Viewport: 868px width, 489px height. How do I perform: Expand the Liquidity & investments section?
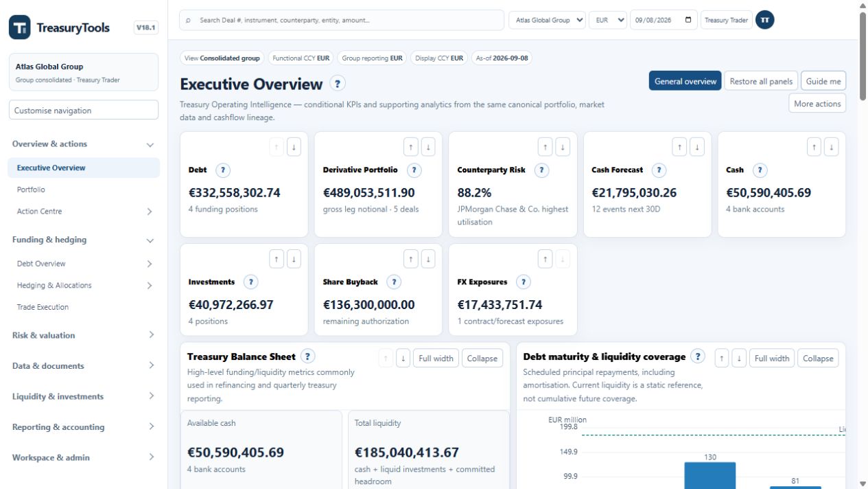(x=84, y=397)
